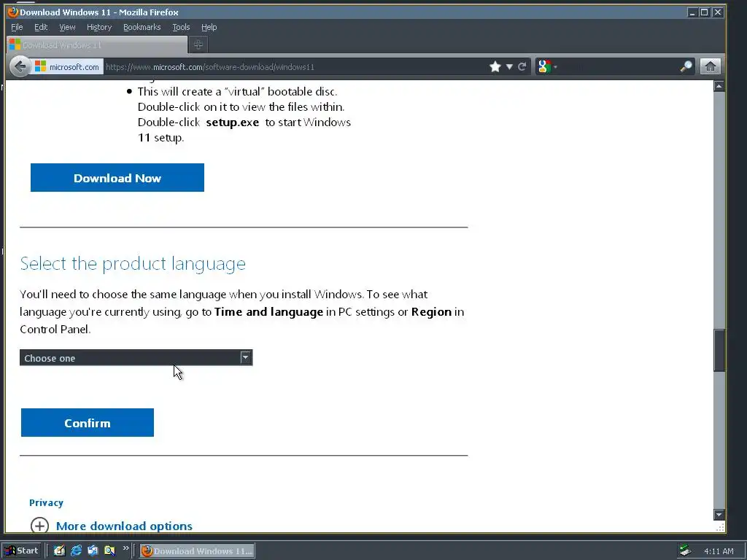Launch Internet Explorer from quick launch

(76, 551)
